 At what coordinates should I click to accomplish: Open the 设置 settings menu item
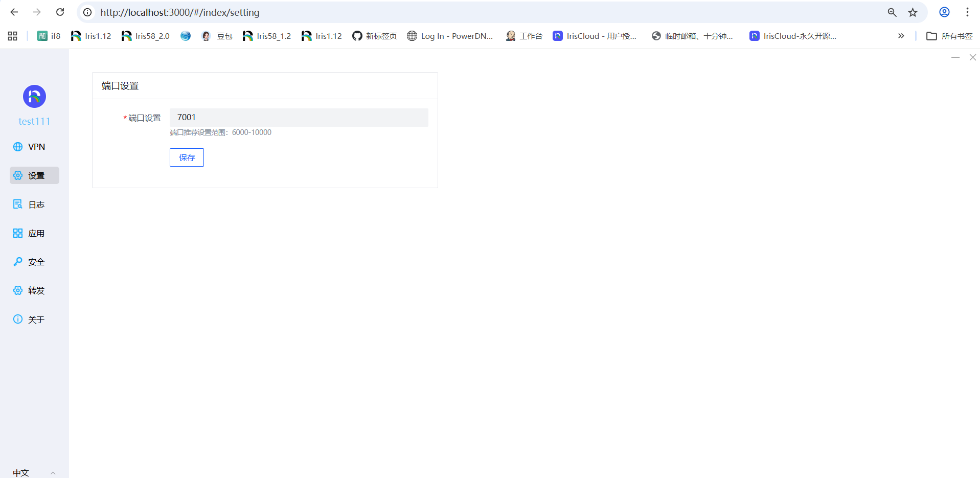click(x=34, y=175)
